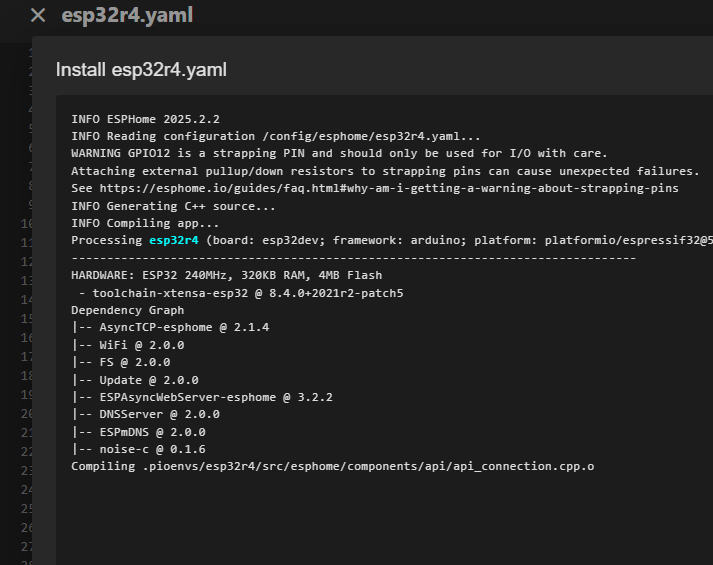
Task: Select the AsyncTCP-esphome dependency entry
Action: (170, 327)
